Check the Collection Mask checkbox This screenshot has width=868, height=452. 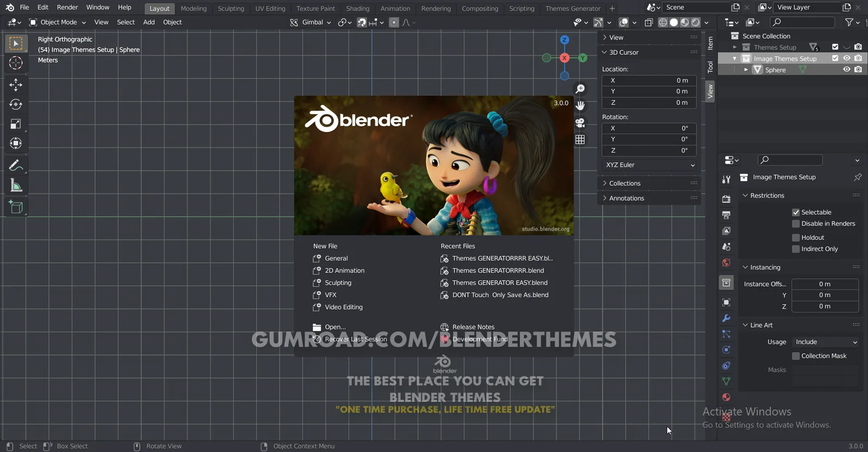point(796,356)
